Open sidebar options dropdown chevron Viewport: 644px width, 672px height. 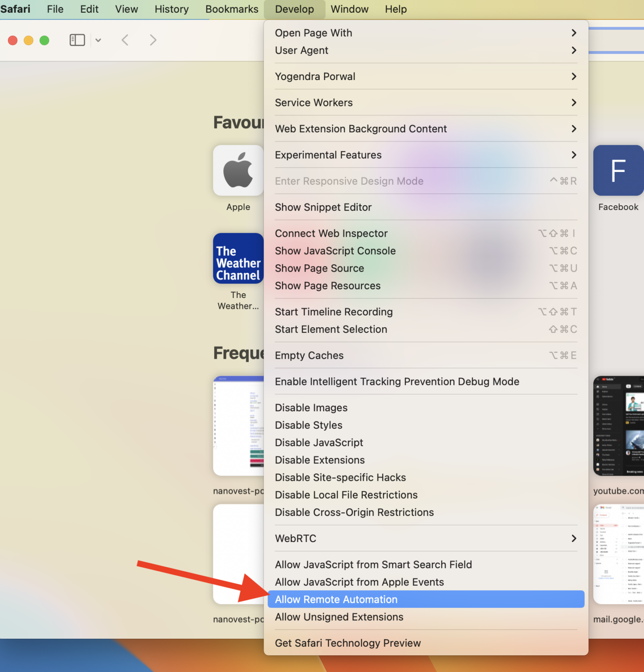98,40
